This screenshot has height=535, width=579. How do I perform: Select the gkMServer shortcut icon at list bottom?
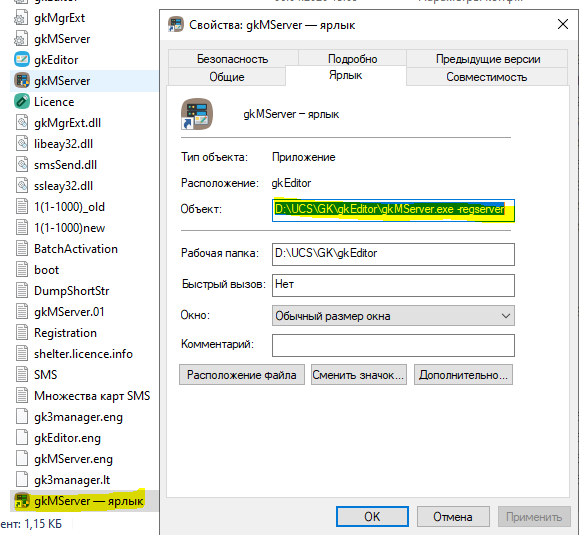tap(22, 501)
